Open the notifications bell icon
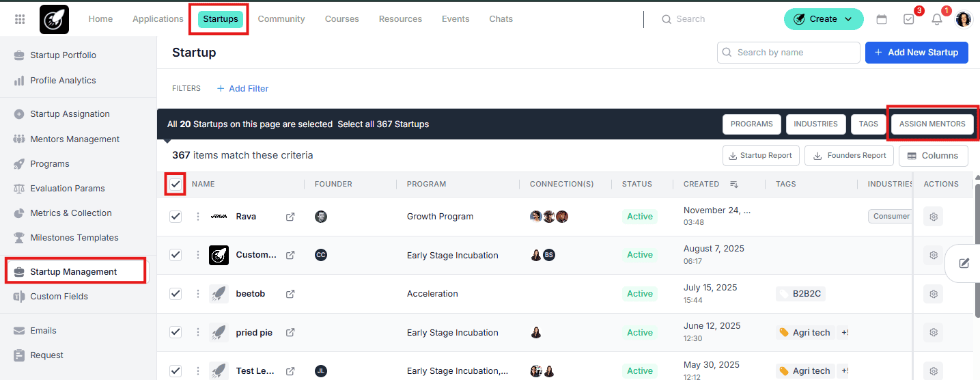 pos(937,19)
